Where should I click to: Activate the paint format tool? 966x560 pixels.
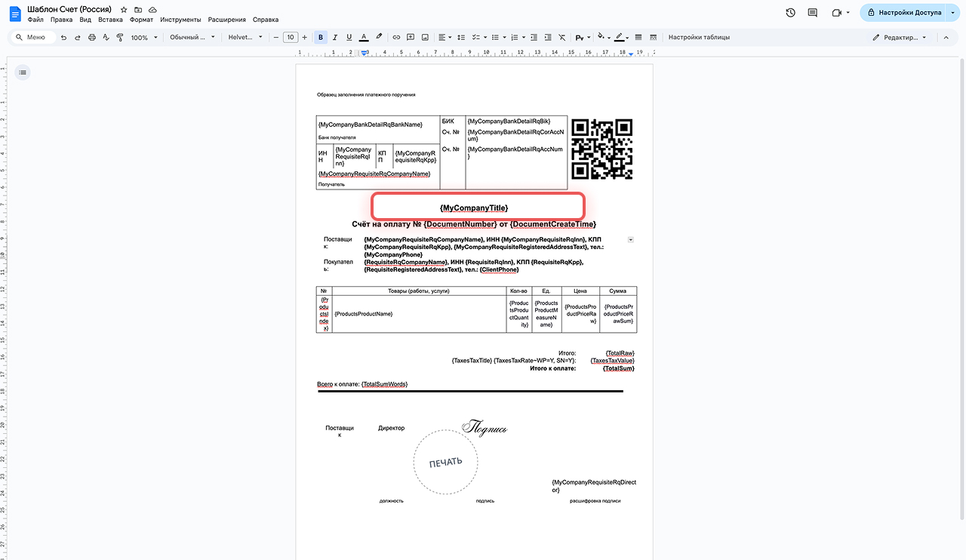[x=120, y=37]
